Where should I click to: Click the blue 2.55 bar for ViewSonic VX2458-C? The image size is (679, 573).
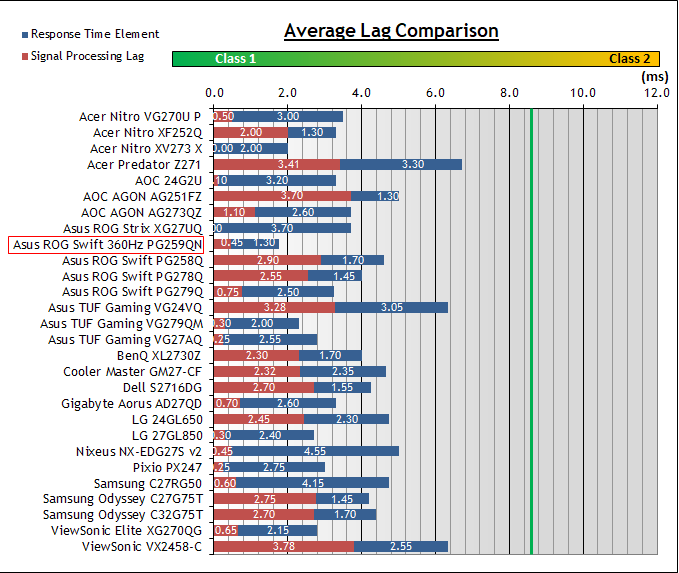click(x=401, y=547)
